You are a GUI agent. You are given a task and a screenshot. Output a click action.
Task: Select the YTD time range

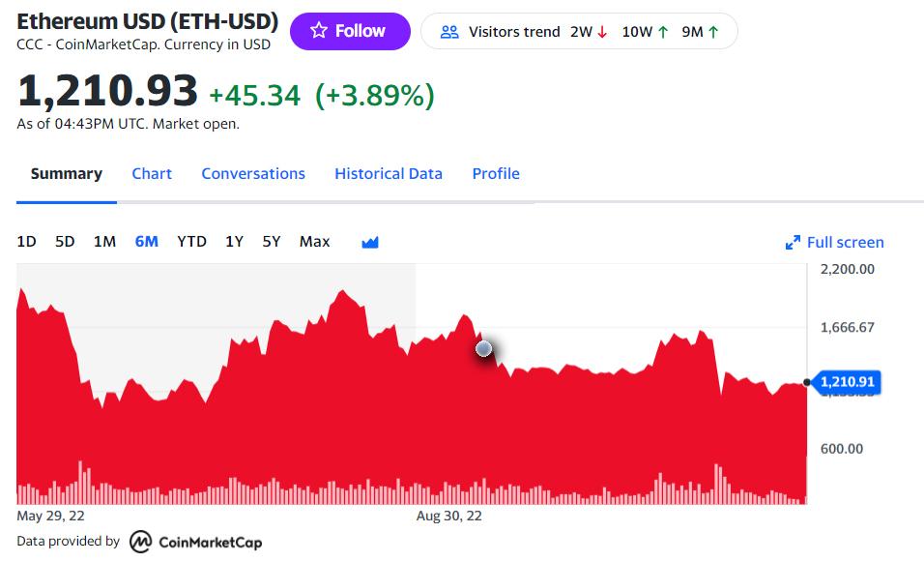191,242
